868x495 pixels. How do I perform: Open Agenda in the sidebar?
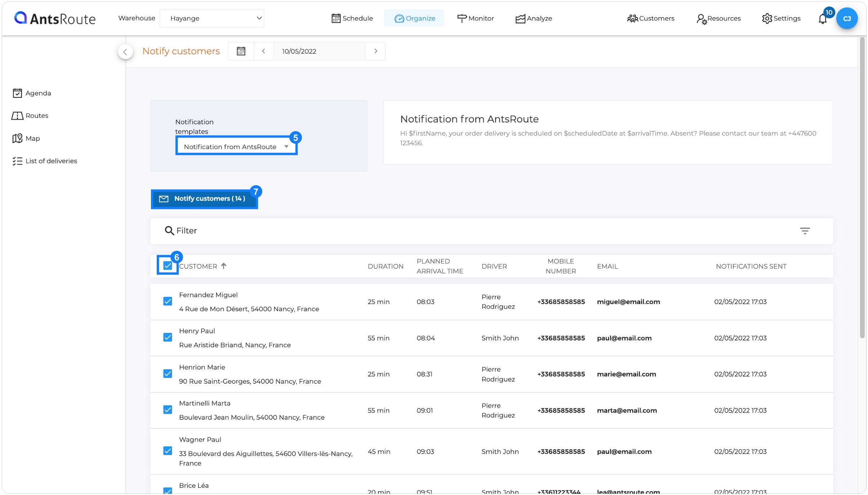32,93
